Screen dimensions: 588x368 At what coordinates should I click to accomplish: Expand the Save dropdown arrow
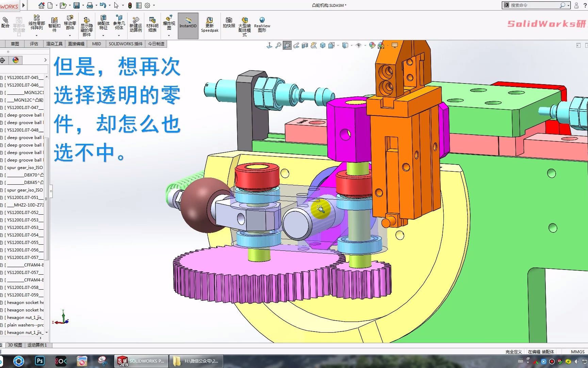tap(83, 5)
